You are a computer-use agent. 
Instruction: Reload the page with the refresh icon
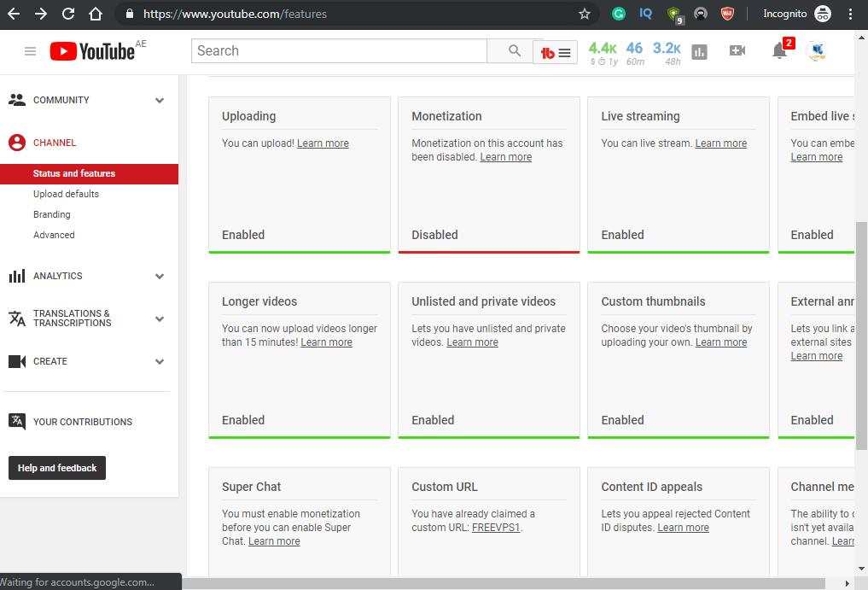(68, 14)
